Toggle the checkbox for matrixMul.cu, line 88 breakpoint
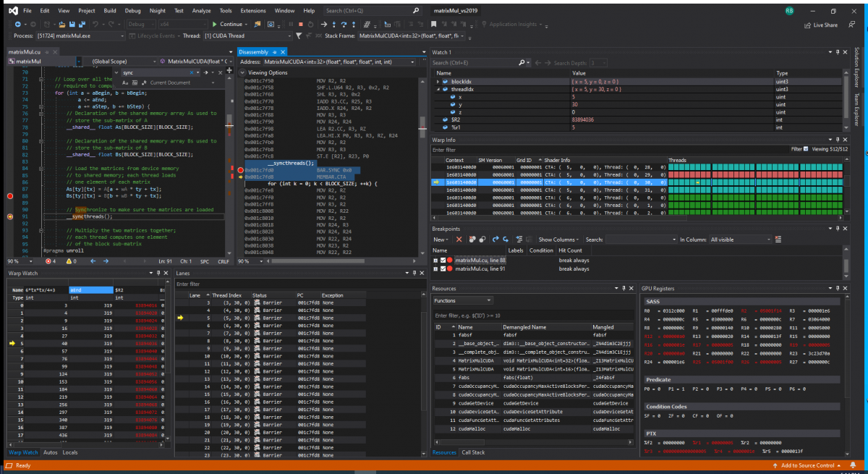The width and height of the screenshot is (868, 474). (x=444, y=260)
